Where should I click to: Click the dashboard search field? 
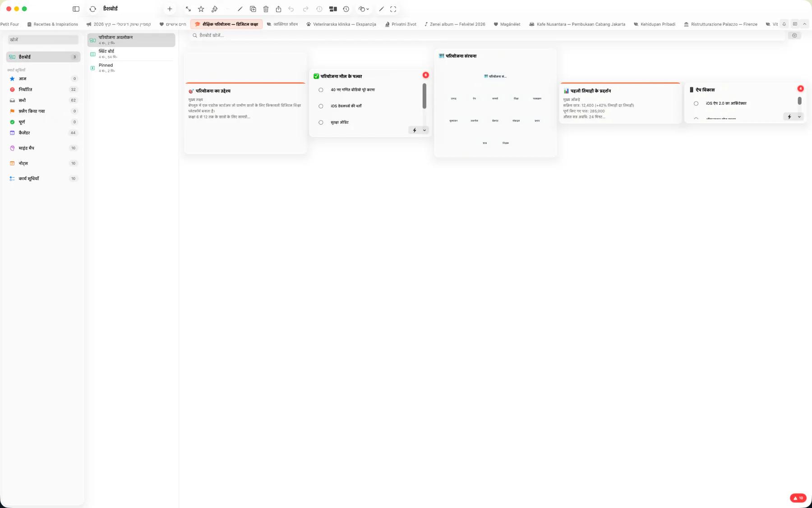pos(488,35)
